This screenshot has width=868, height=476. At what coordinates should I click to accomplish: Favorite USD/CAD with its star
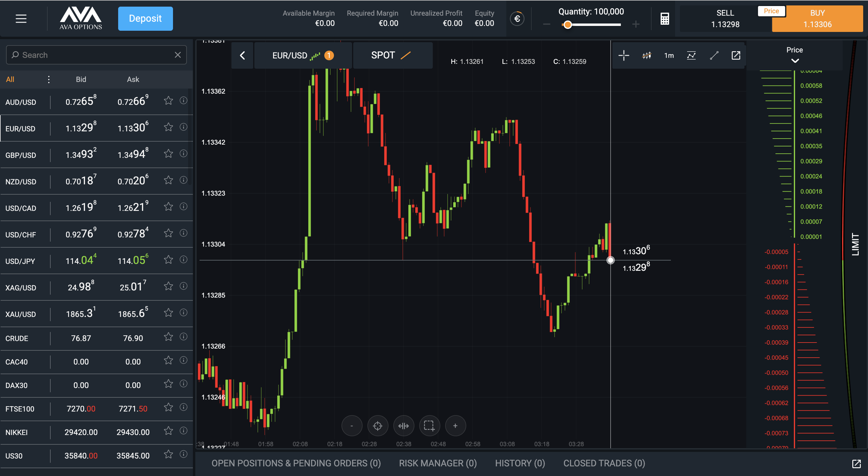coord(168,206)
